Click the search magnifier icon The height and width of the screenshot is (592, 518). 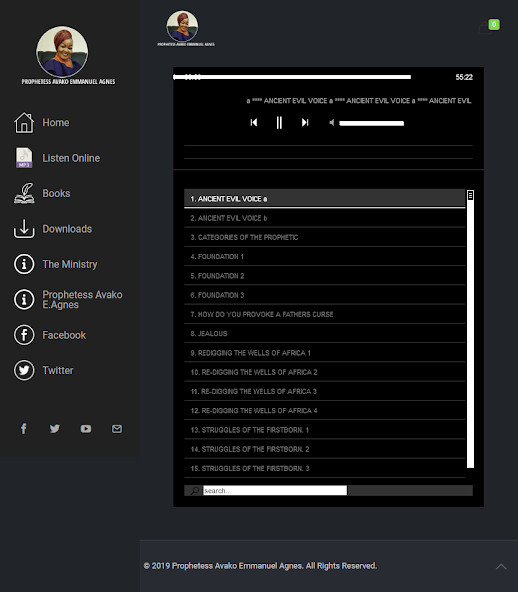[x=195, y=490]
